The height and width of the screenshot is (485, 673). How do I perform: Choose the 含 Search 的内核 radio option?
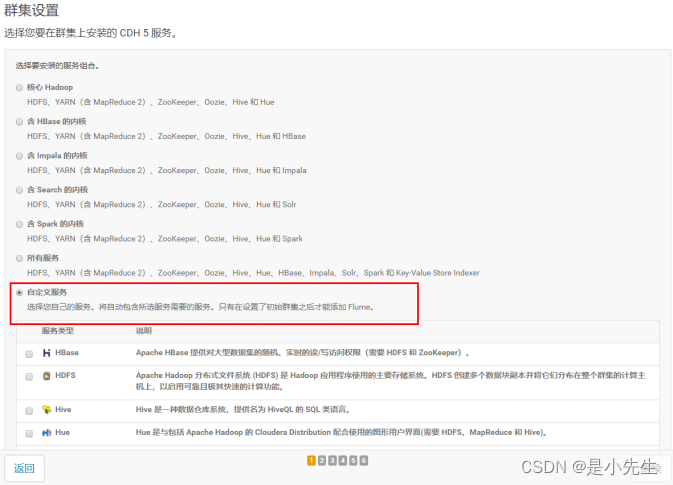pyautogui.click(x=19, y=190)
